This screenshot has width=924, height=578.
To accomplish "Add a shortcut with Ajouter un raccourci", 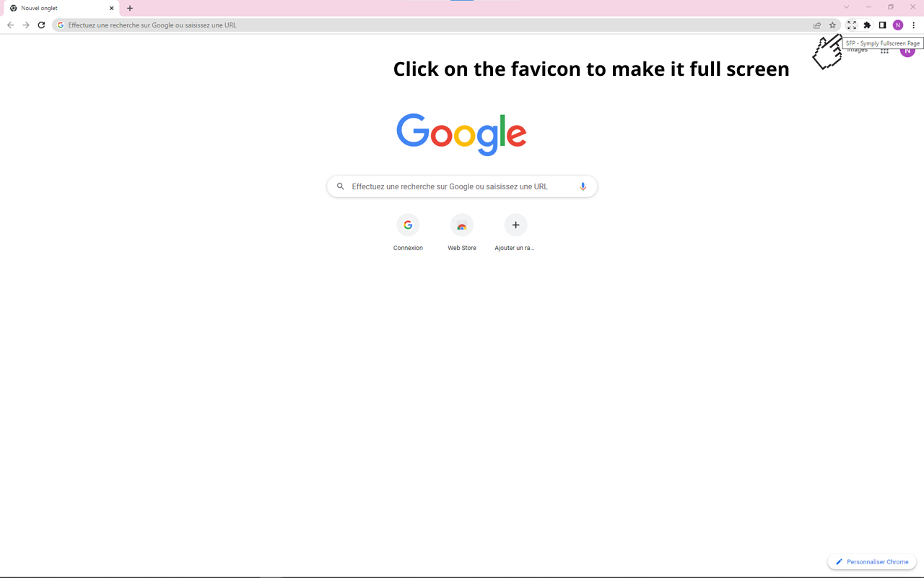I will pos(515,233).
